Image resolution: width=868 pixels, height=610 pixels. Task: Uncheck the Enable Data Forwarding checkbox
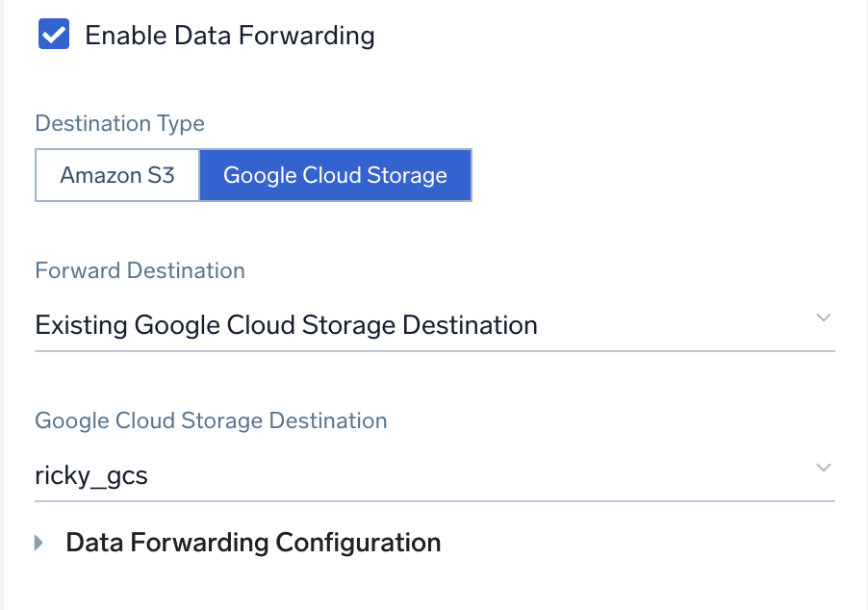[54, 34]
